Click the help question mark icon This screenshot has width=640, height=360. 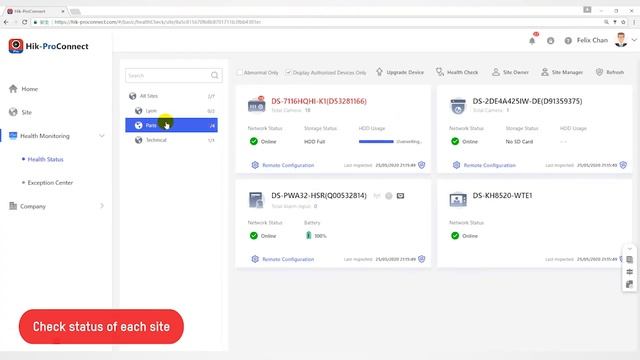pyautogui.click(x=568, y=41)
